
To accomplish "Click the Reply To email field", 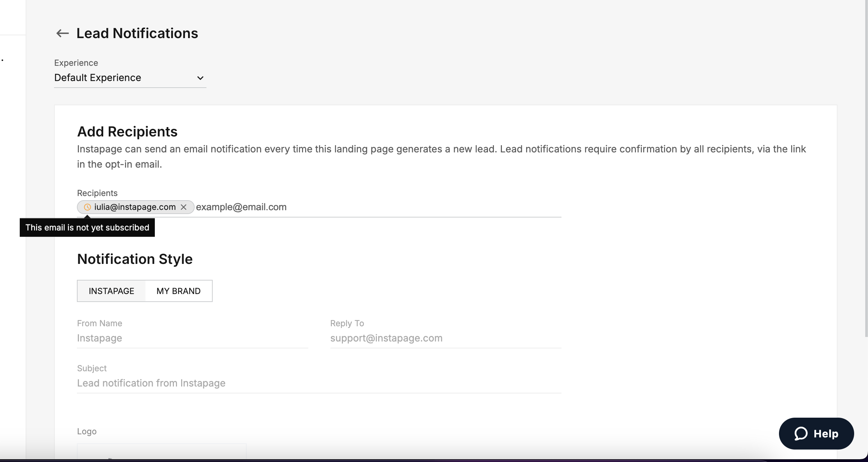I will pyautogui.click(x=446, y=338).
